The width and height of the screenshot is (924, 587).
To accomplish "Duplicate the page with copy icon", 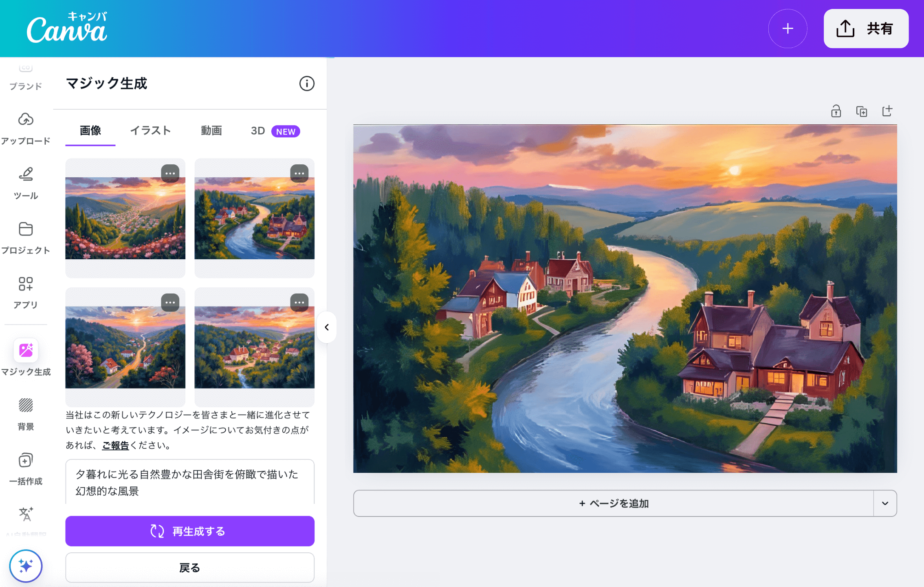I will (x=862, y=111).
